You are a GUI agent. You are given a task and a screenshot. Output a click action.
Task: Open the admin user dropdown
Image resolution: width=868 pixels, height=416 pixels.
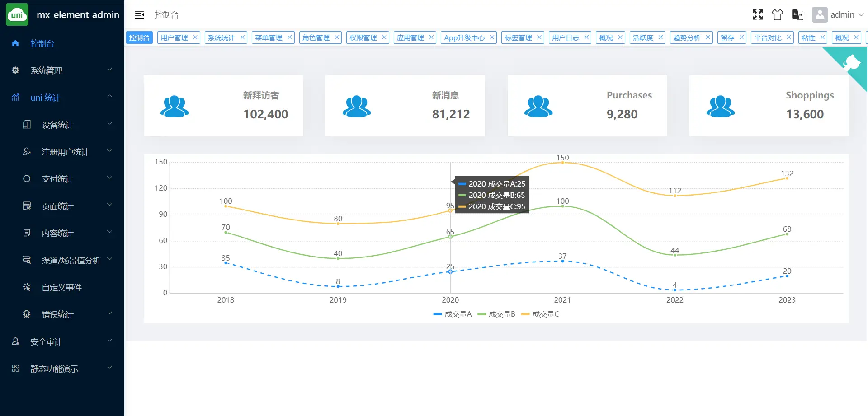pos(839,15)
